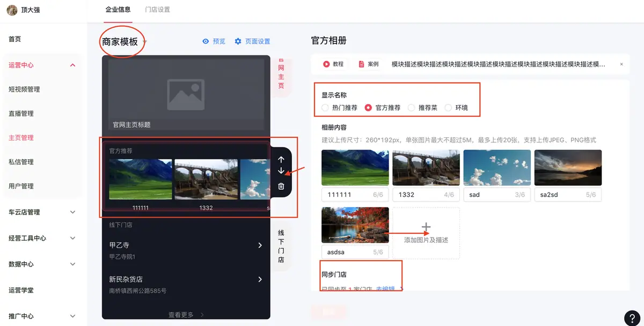Screen dimensions: 644x326
Task: Click the album photo captioned 111111
Action: pyautogui.click(x=355, y=167)
